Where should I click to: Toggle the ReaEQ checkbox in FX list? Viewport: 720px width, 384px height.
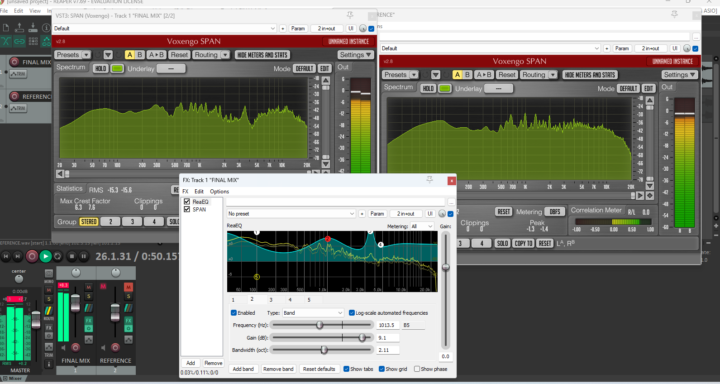click(x=187, y=202)
